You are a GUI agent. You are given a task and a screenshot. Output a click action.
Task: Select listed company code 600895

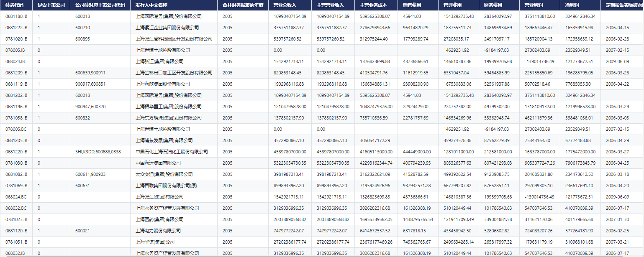pyautogui.click(x=83, y=39)
